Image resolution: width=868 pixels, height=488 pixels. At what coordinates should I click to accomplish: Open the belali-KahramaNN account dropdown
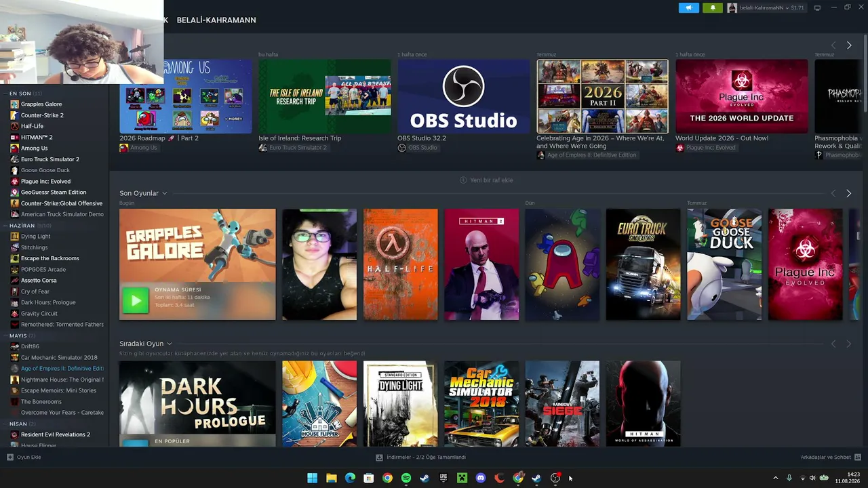[x=766, y=8]
